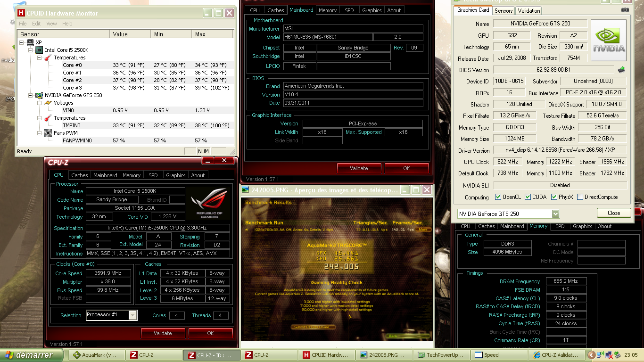Open HWMonitor View menu
Screen dimensions: 644x362
click(x=51, y=24)
